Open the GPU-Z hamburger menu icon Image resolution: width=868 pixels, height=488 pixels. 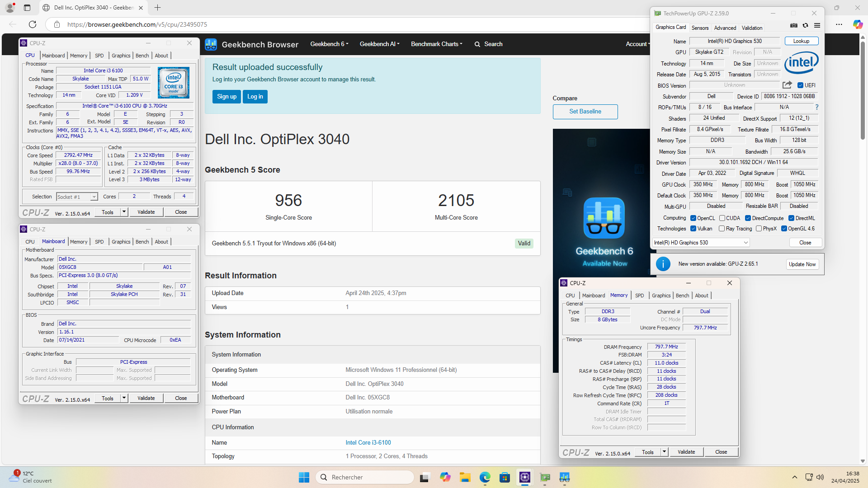[x=817, y=26]
